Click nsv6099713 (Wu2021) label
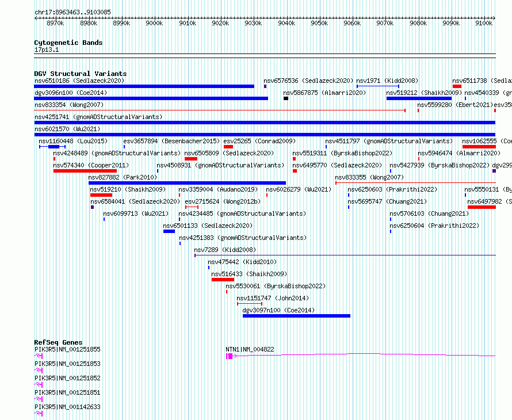The height and width of the screenshot is (420, 512). (136, 213)
